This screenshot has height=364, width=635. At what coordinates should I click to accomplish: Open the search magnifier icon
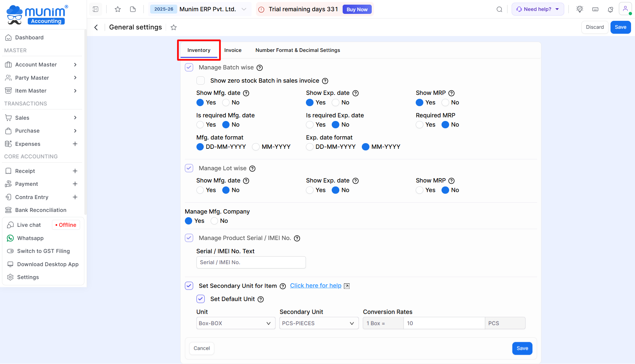coord(499,9)
